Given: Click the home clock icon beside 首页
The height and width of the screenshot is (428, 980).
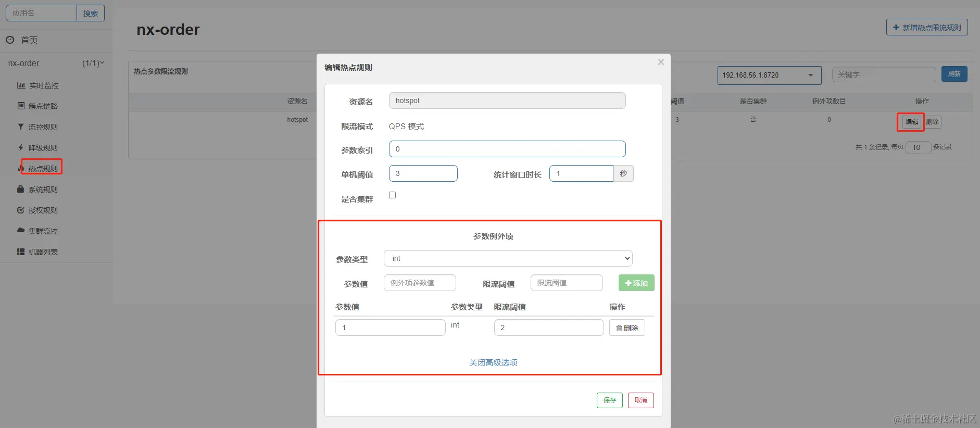Looking at the screenshot, I should click(10, 40).
